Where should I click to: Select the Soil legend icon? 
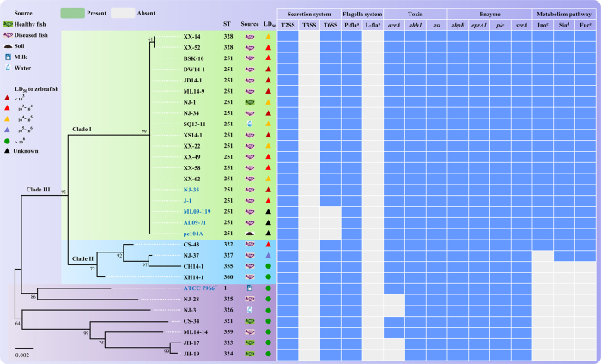(8, 46)
